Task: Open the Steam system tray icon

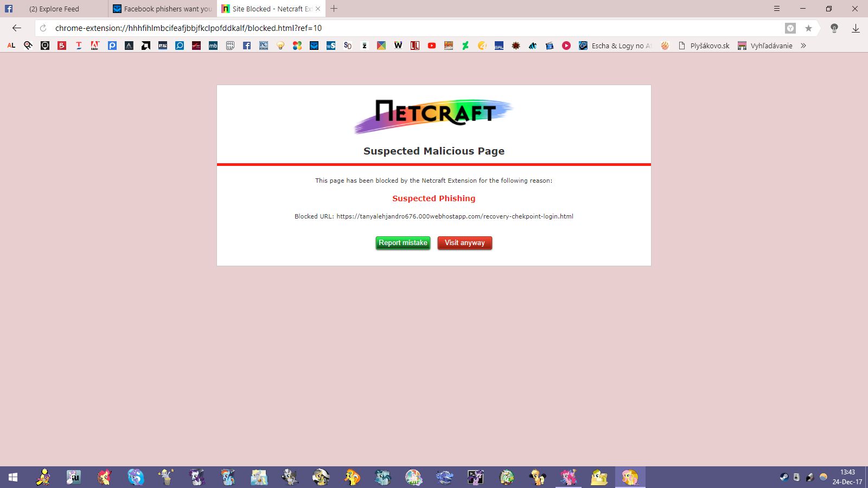Action: [784, 477]
